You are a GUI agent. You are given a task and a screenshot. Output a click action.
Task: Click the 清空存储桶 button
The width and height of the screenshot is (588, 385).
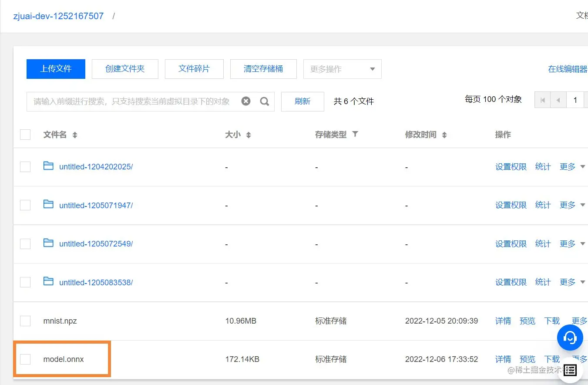[x=263, y=69]
